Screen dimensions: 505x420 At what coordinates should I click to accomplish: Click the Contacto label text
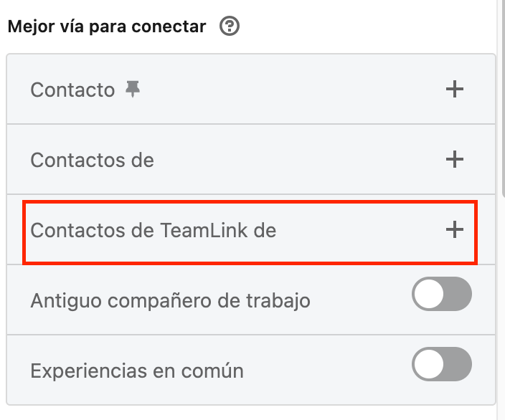[x=72, y=90]
